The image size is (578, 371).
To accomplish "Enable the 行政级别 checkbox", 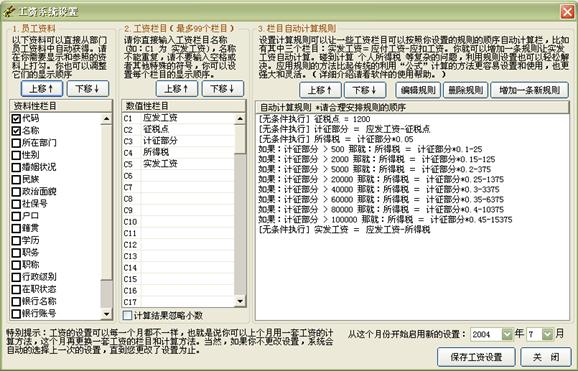I will (16, 277).
